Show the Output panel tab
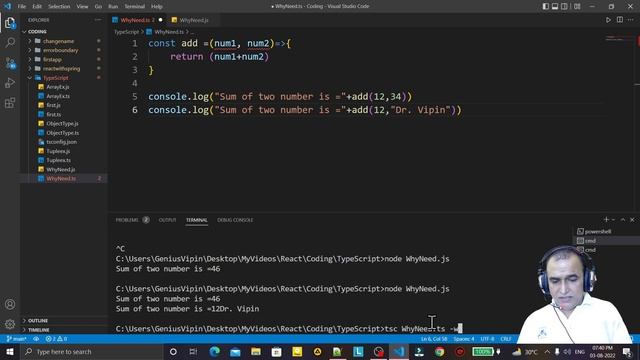 pos(167,220)
